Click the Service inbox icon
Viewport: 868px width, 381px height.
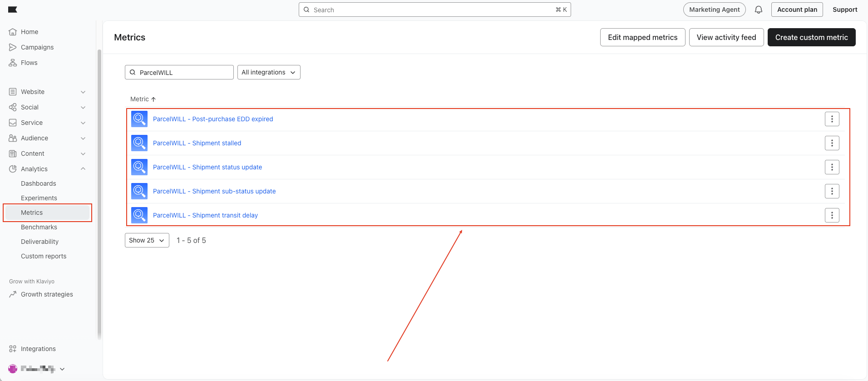pyautogui.click(x=13, y=123)
